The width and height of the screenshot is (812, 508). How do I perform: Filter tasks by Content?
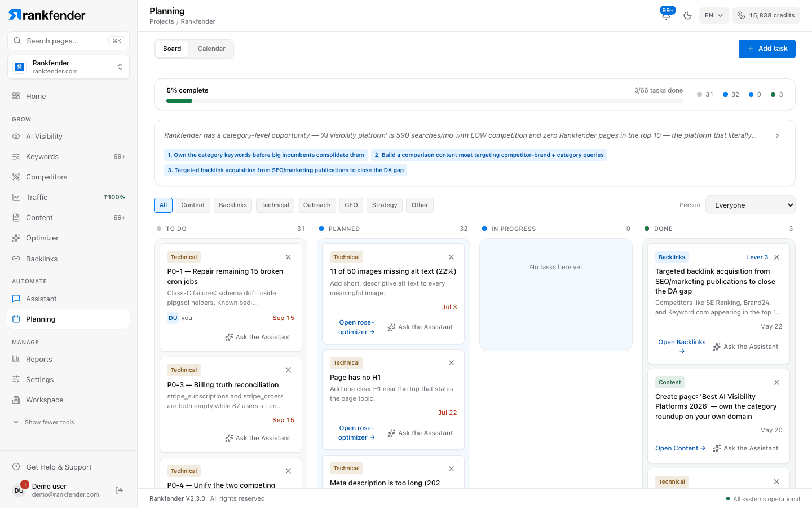(193, 205)
